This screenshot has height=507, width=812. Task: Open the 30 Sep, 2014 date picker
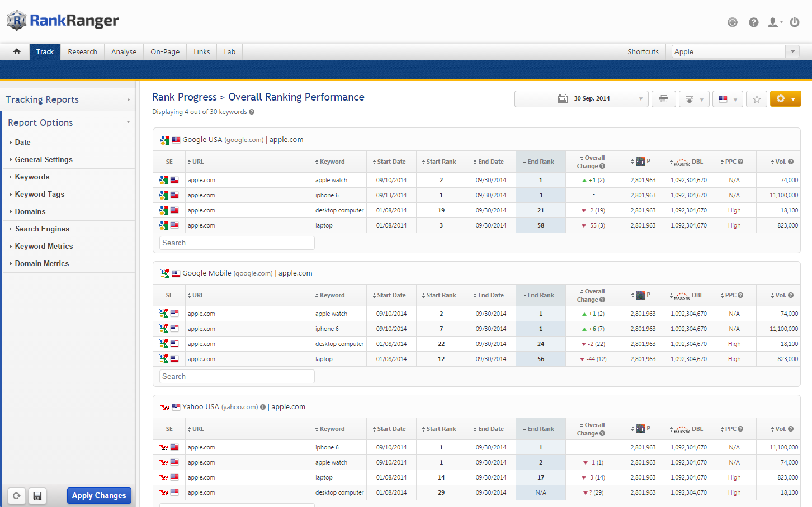(x=581, y=99)
